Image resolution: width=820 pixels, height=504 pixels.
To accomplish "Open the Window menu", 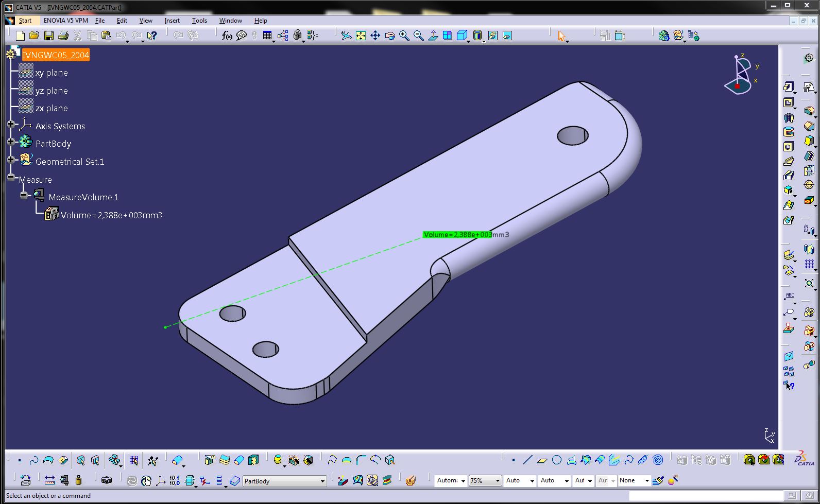I will coord(230,21).
